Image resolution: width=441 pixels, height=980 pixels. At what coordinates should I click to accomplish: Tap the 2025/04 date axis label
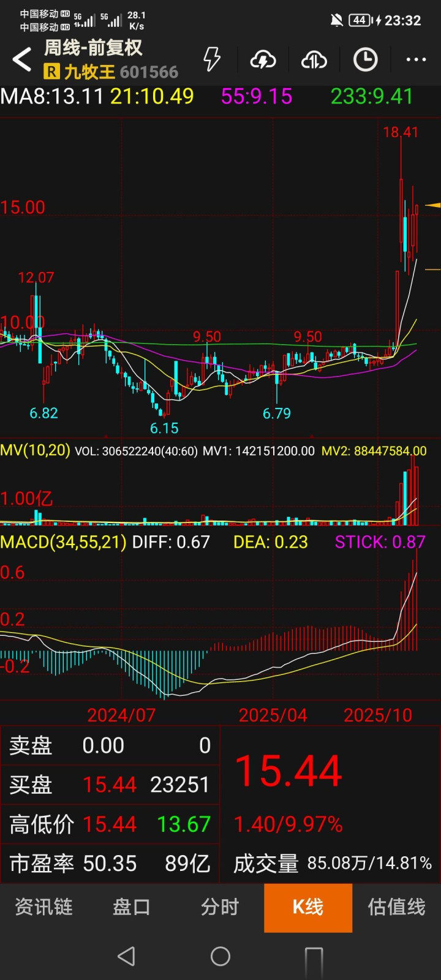pos(273,715)
